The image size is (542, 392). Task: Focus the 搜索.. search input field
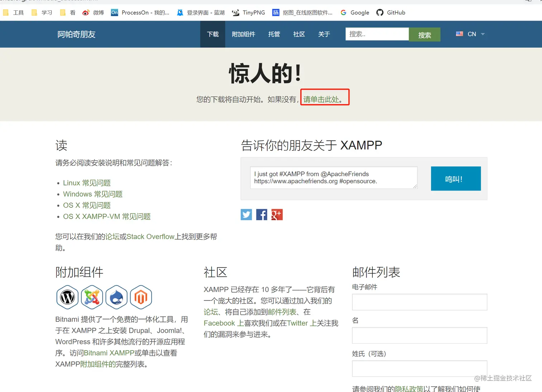(x=377, y=34)
